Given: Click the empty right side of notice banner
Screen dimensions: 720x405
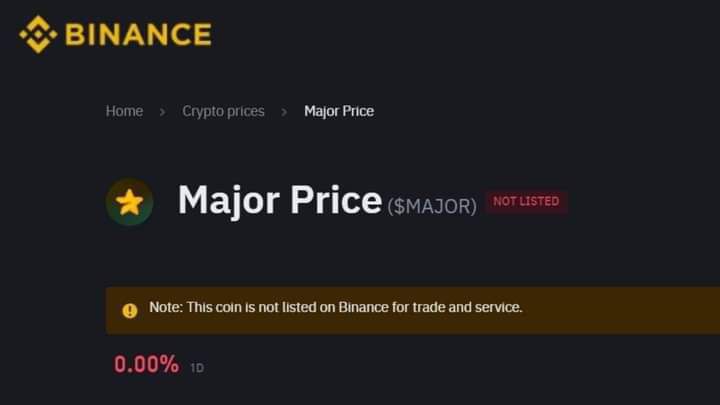Looking at the screenshot, I should pyautogui.click(x=620, y=310).
